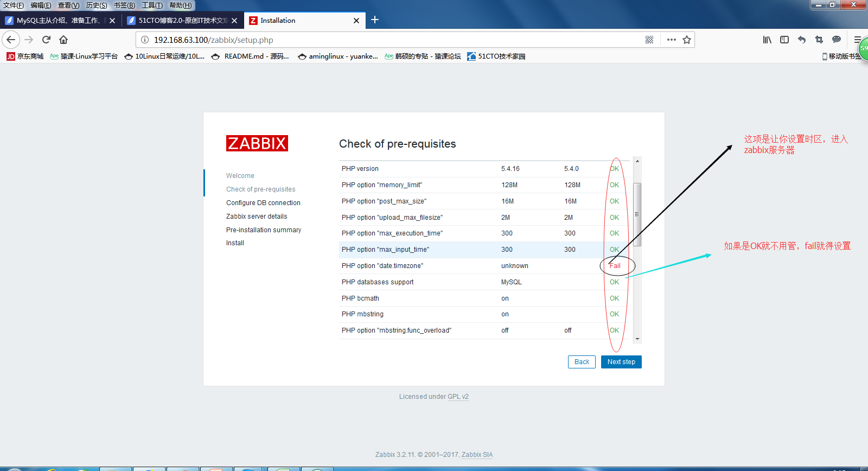Click PHP option "memory_limit" row label
This screenshot has width=868, height=471.
[x=382, y=185]
